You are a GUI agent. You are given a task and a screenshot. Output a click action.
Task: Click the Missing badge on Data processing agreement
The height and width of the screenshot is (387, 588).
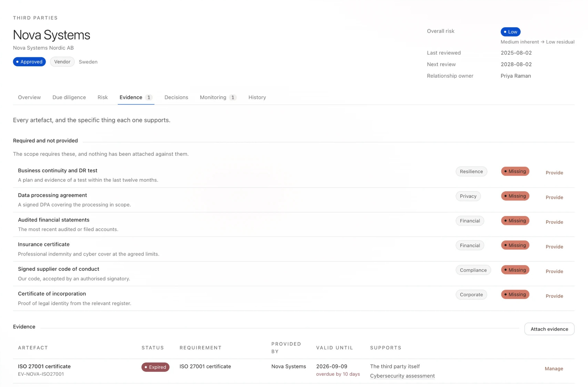point(515,196)
